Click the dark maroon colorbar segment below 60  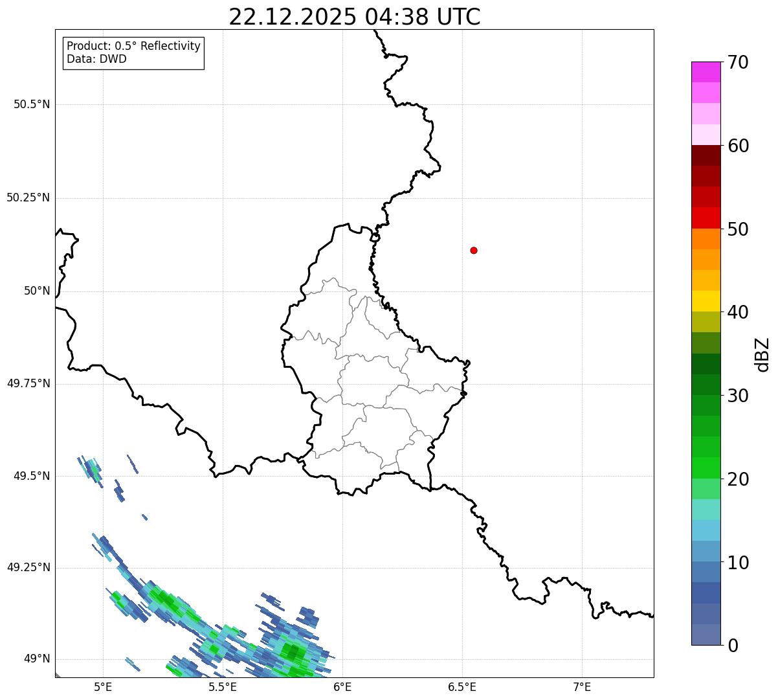[706, 155]
